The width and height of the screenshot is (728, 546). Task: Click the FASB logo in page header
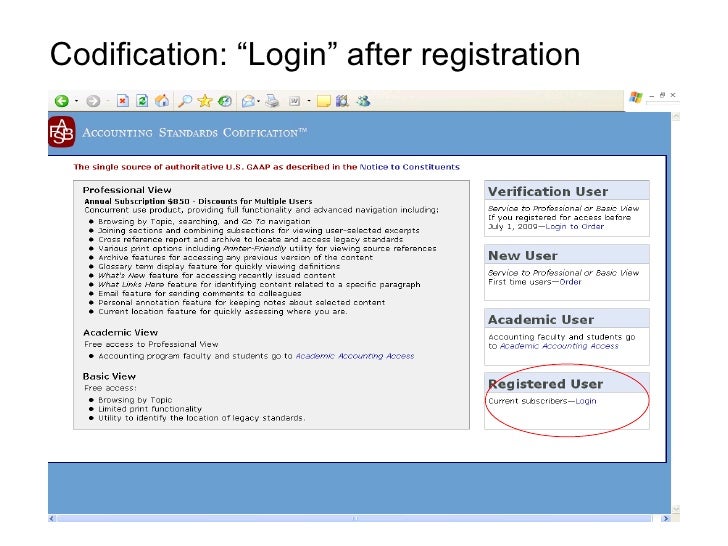point(61,132)
